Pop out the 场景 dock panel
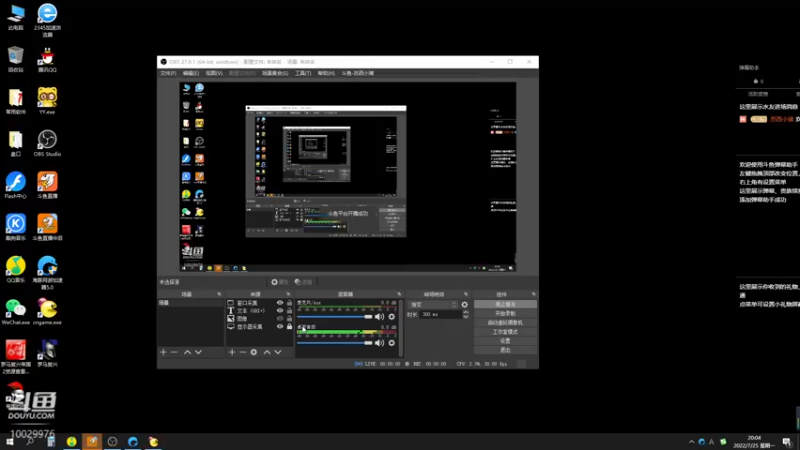The image size is (800, 450). [219, 294]
